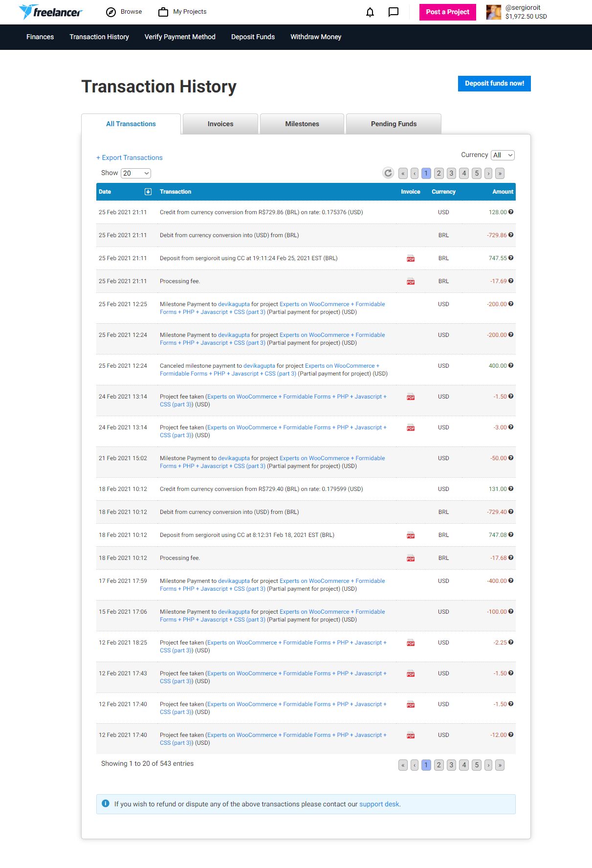Open PDF invoice for 8:12:31 Feb 18 deposit
592x868 pixels.
point(411,535)
